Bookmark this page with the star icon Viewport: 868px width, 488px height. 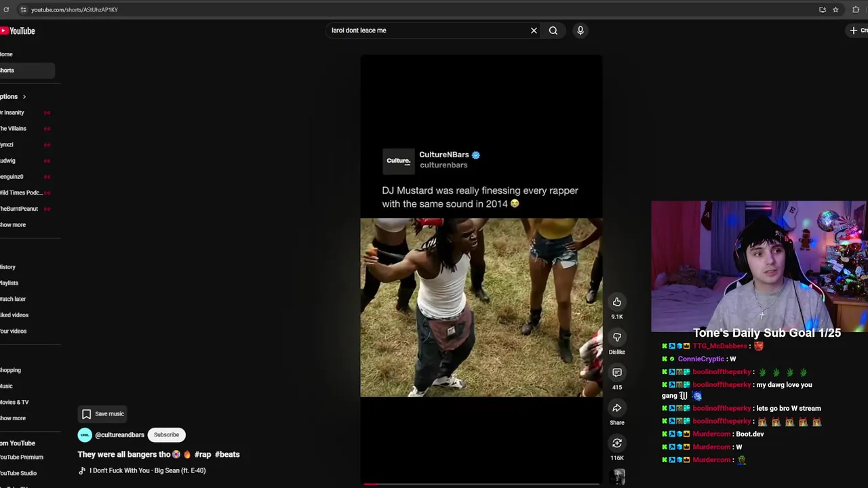pos(835,9)
